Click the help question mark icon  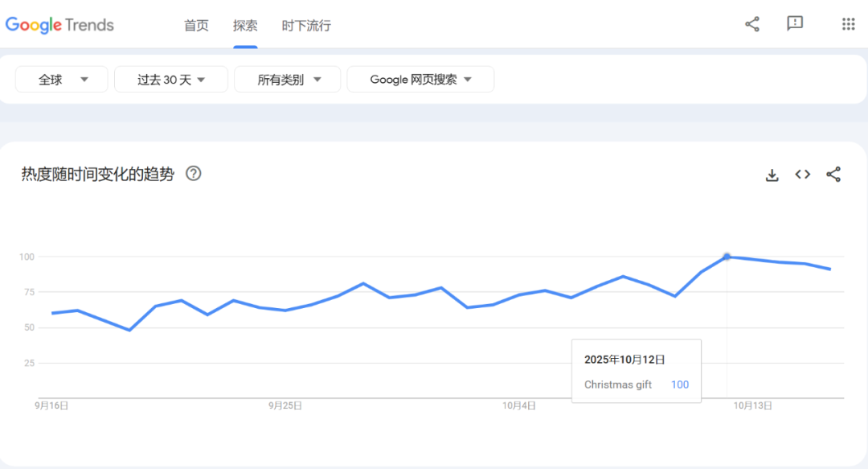tap(193, 174)
